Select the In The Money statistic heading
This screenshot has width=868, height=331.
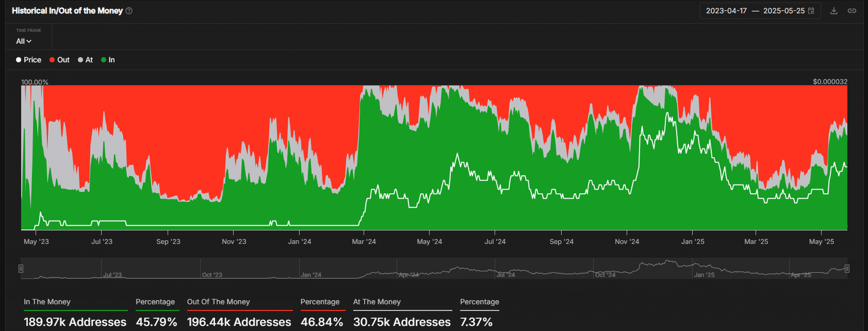pyautogui.click(x=47, y=302)
